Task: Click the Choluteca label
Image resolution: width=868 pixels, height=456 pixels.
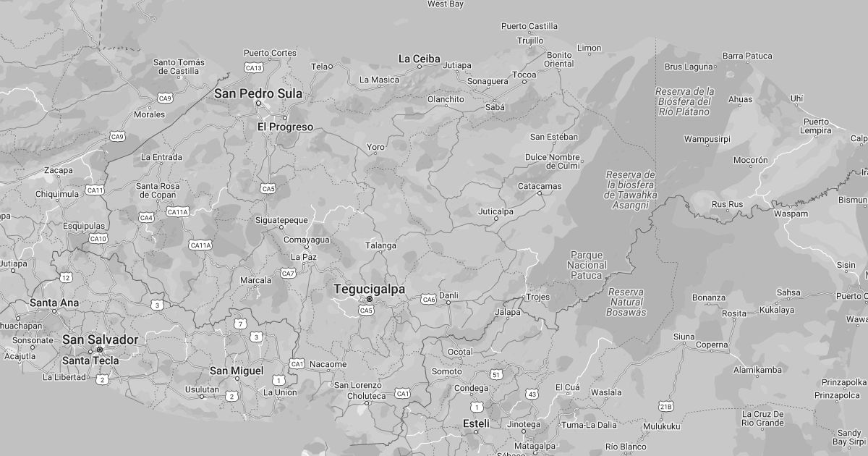Action: point(367,396)
